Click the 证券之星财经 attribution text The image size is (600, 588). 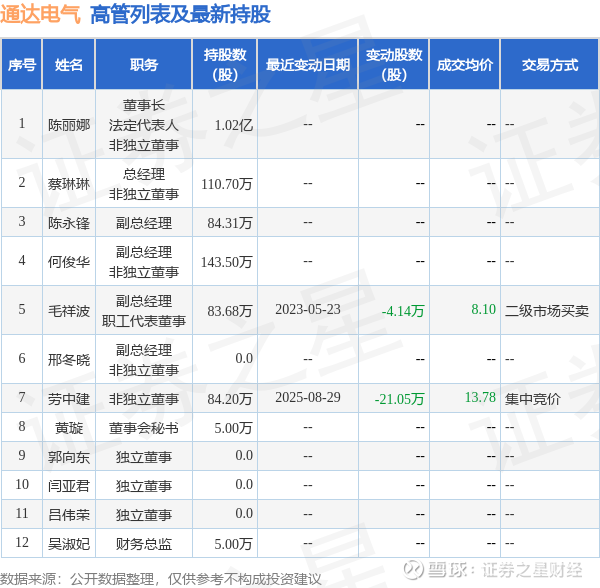coord(532,570)
